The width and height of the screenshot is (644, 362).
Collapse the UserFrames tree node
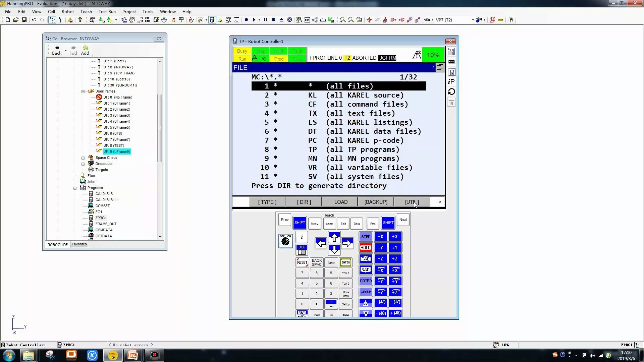83,92
